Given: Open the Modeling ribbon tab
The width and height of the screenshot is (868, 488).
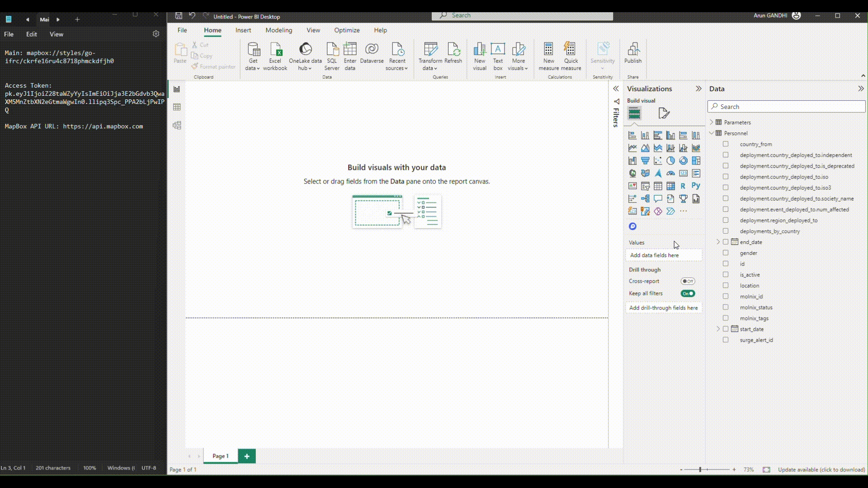Looking at the screenshot, I should [x=278, y=30].
